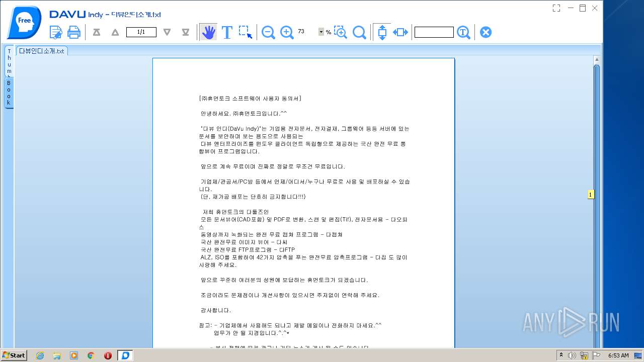The height and width of the screenshot is (362, 644).
Task: Click the blue close document icon
Action: (x=486, y=32)
